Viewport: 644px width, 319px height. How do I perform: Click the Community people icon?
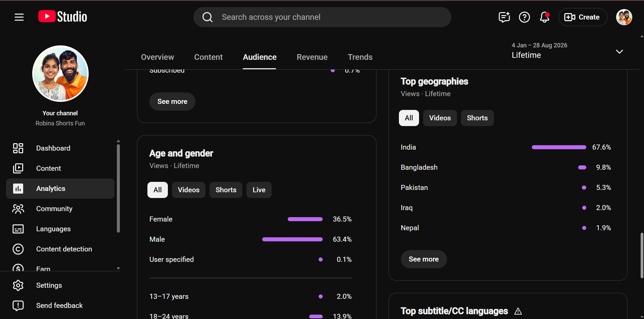(18, 209)
